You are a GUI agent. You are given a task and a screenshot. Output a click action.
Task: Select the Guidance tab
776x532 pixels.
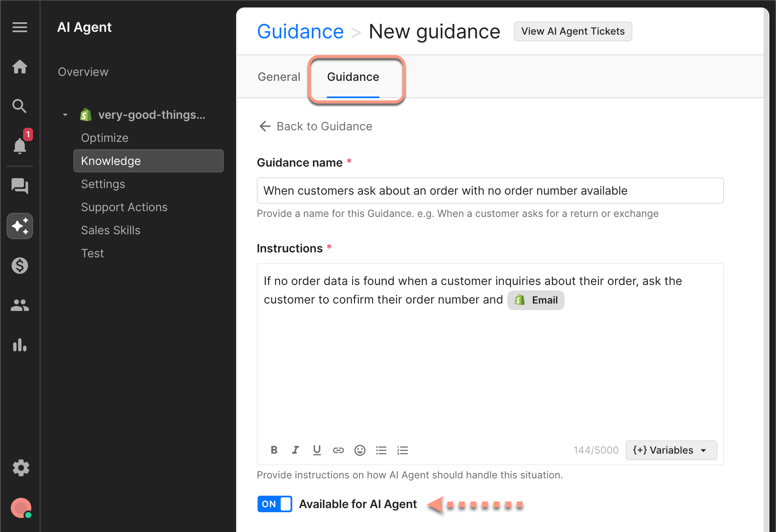(353, 77)
